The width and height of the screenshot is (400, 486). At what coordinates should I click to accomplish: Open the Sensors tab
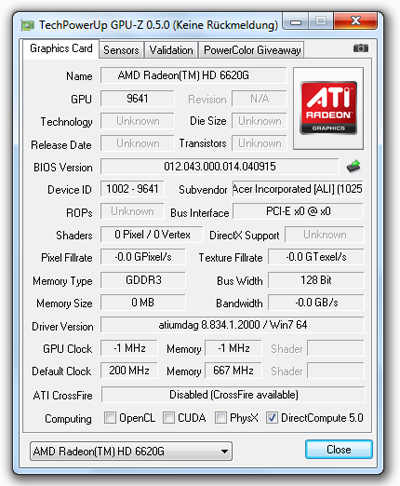(121, 50)
